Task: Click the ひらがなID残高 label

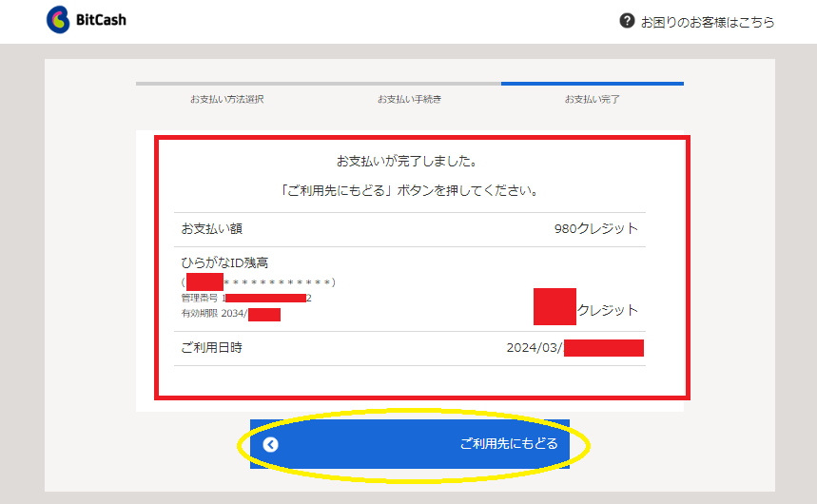Action: click(x=224, y=262)
